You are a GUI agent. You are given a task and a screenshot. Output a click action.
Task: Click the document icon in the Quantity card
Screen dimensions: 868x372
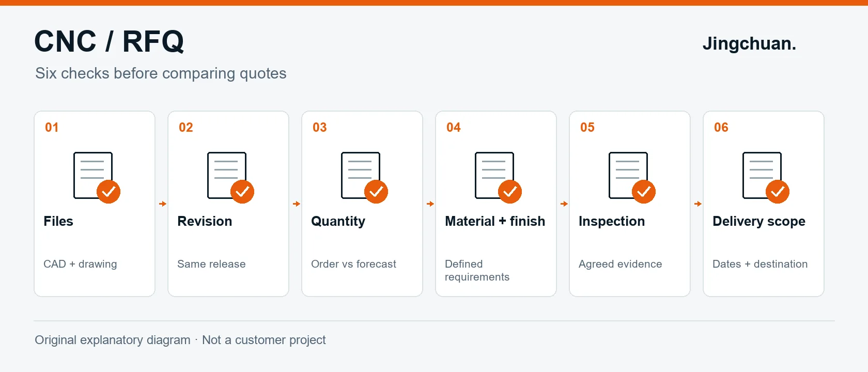click(x=364, y=177)
